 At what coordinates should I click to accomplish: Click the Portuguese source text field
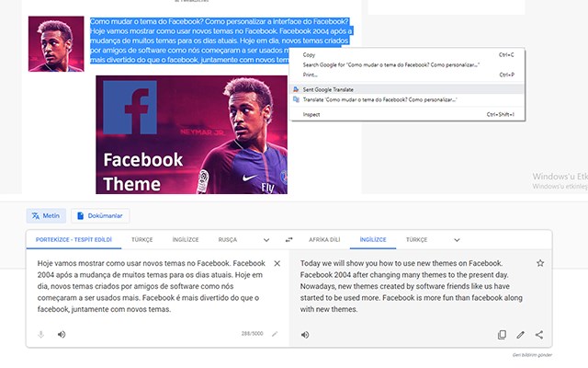click(x=152, y=286)
